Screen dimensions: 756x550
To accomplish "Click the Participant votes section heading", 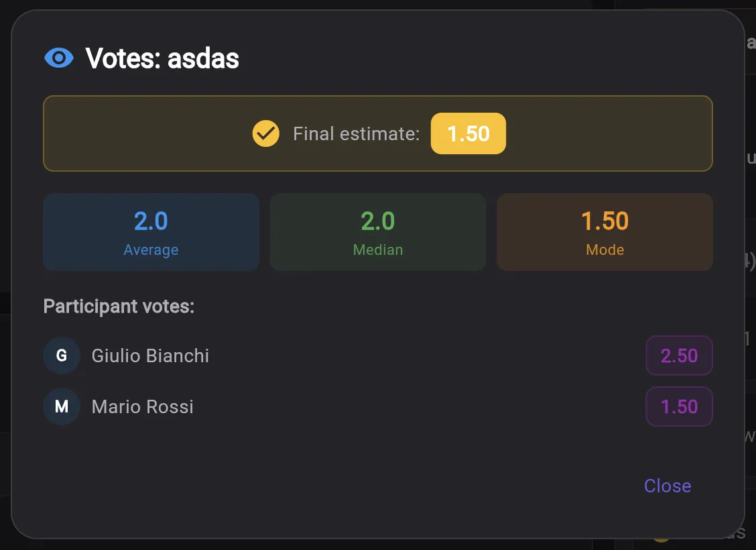I will click(119, 306).
